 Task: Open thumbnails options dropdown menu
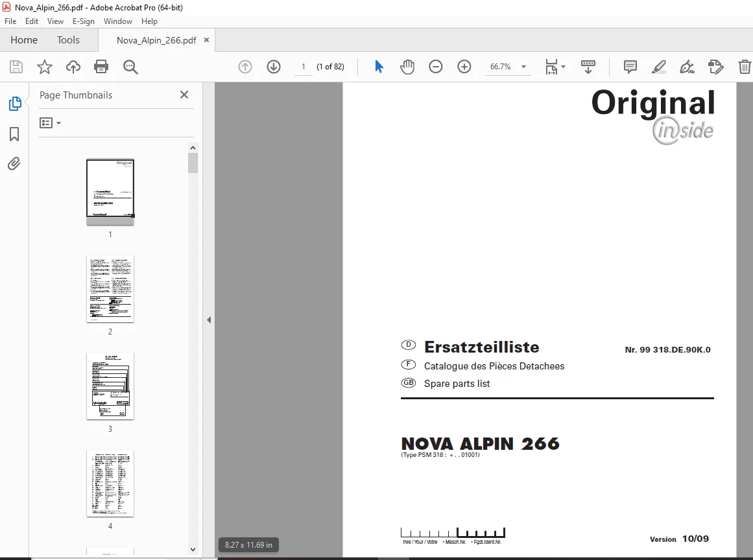pos(51,123)
